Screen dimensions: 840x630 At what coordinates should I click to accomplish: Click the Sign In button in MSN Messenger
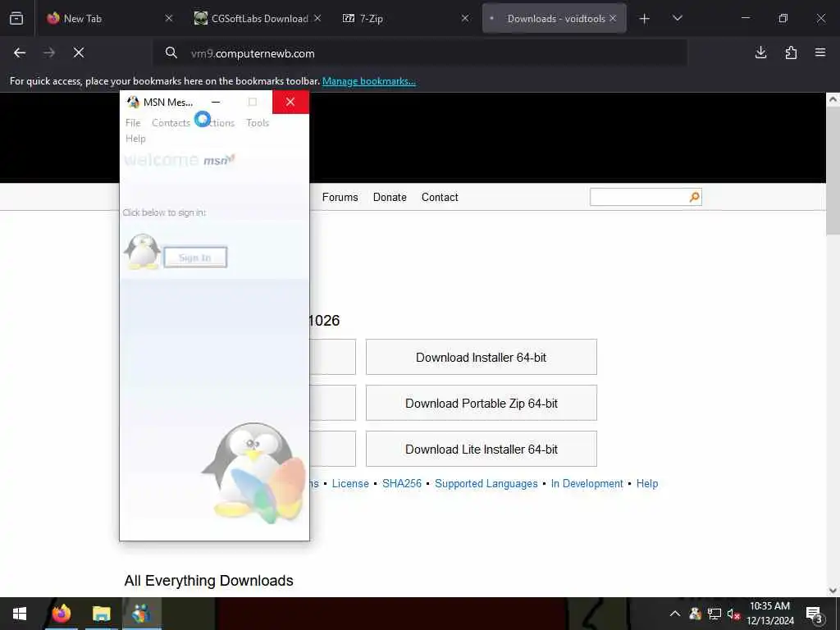pos(195,258)
